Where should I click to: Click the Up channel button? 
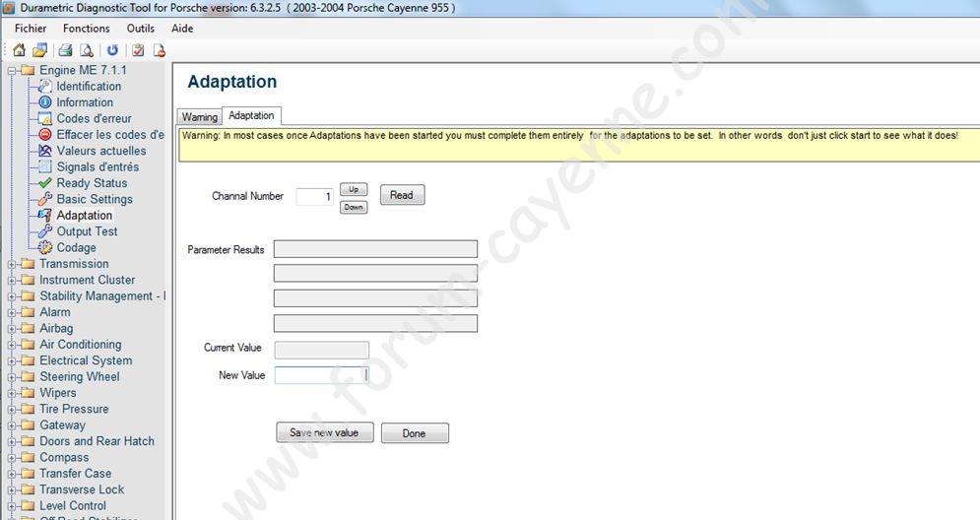(354, 189)
